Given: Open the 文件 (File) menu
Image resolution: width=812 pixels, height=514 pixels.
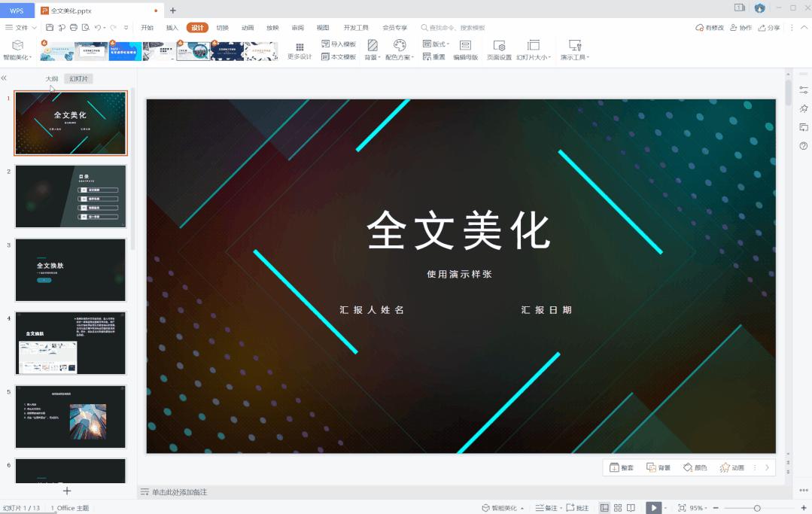Looking at the screenshot, I should [20, 27].
